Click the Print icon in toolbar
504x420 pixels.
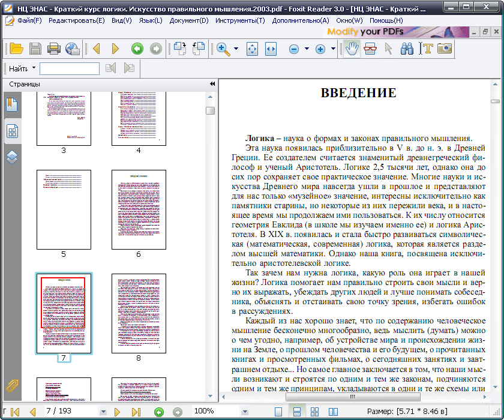tap(54, 49)
